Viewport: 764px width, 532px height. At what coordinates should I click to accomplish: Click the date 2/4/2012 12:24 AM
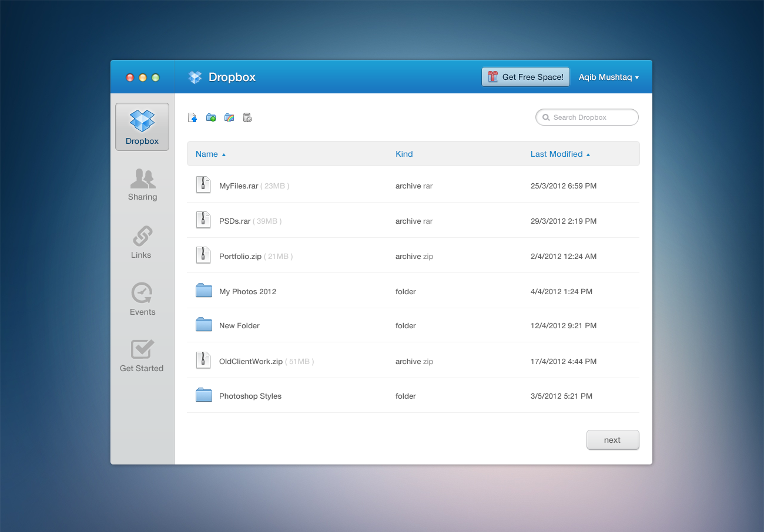click(564, 257)
